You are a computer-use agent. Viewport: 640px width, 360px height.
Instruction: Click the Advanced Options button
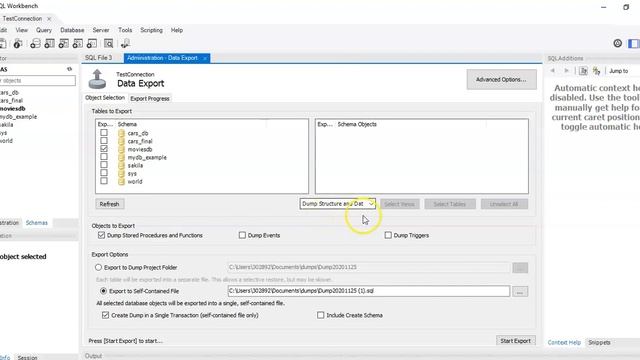tap(501, 80)
